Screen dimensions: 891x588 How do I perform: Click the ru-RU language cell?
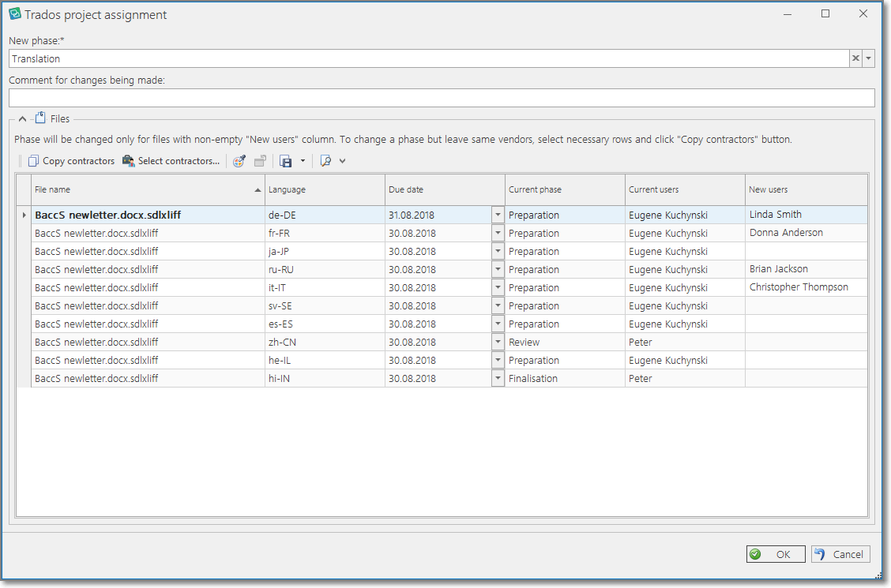click(x=325, y=270)
